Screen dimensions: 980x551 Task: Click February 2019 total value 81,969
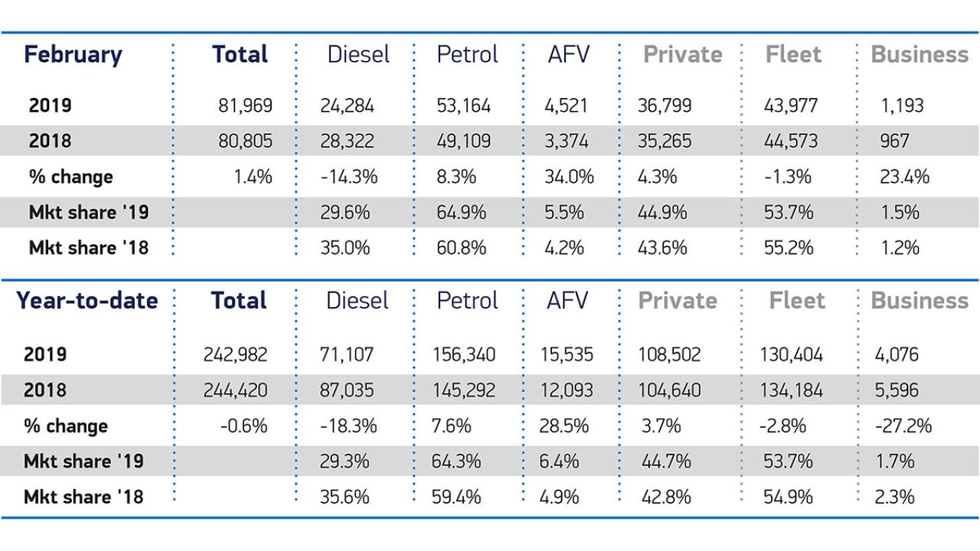coord(245,106)
